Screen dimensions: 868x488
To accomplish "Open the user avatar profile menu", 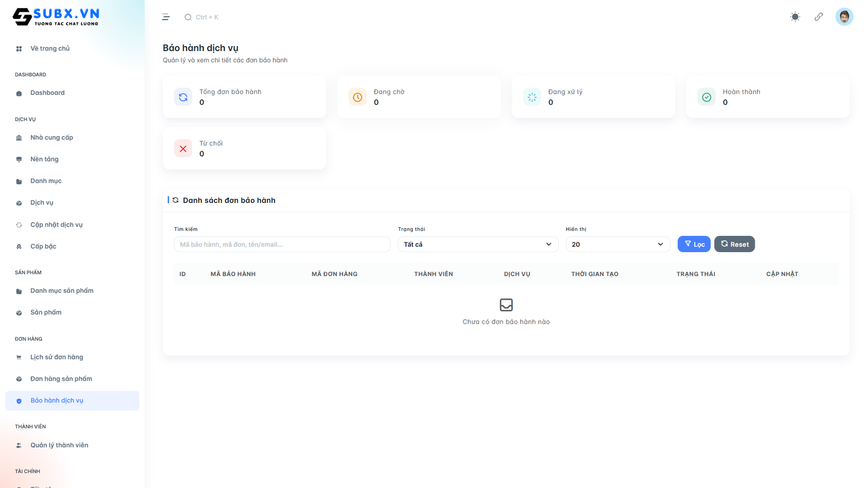I will point(844,17).
